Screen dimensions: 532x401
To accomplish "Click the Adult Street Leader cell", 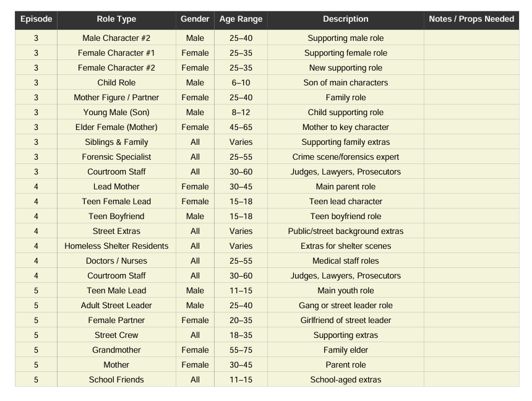I will pyautogui.click(x=116, y=306).
